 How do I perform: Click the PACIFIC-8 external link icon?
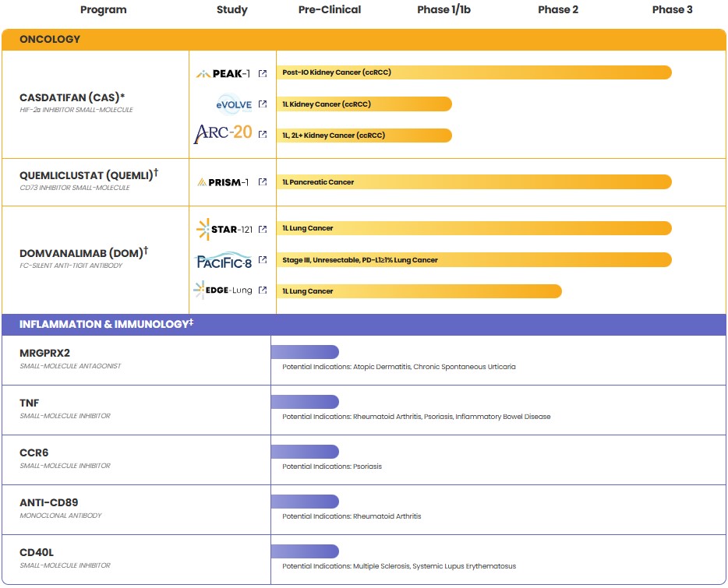[x=263, y=260]
